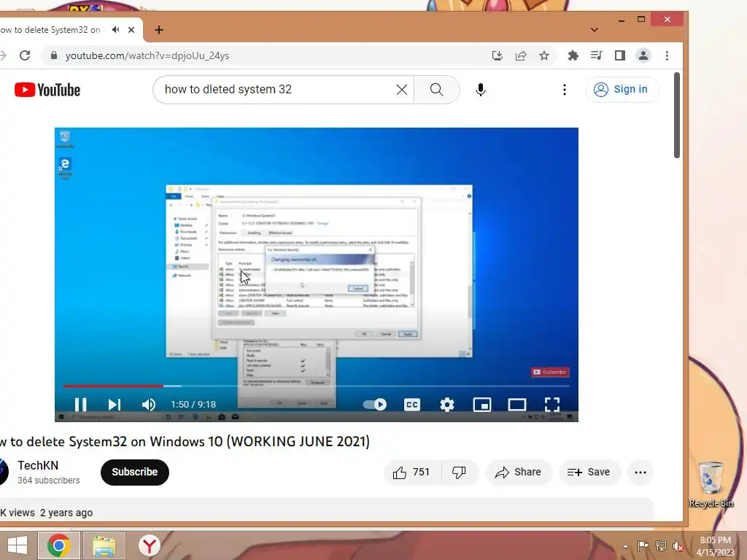Open Chrome extensions puzzle icon
This screenshot has width=747, height=560.
(x=573, y=55)
